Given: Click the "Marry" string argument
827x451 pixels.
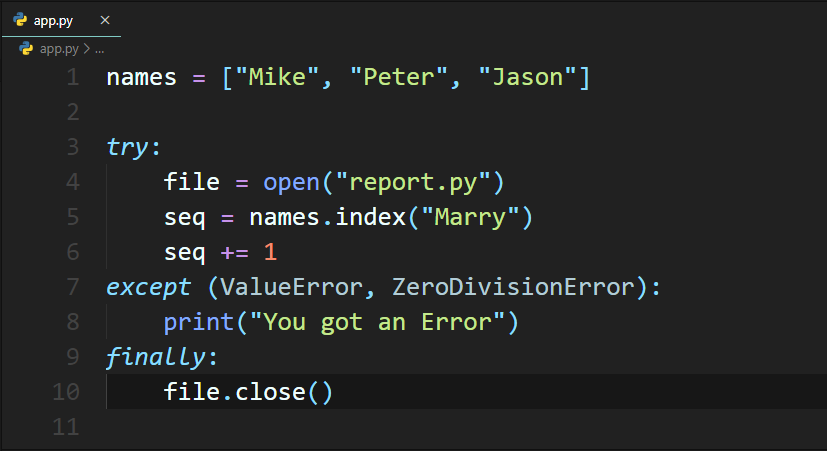Looking at the screenshot, I should (470, 218).
